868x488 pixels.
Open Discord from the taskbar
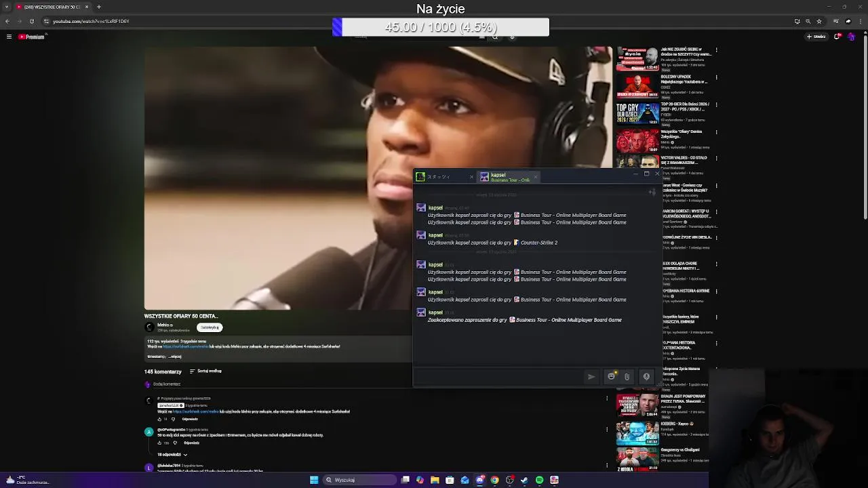(x=479, y=480)
